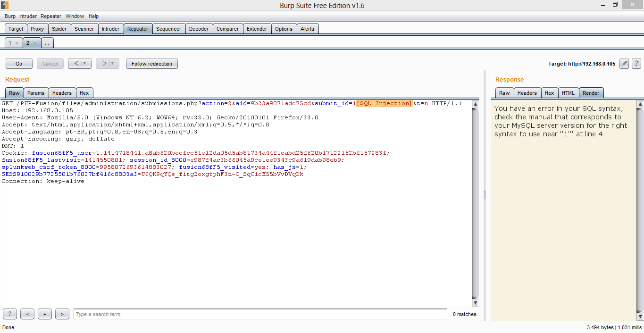Open the Decoder tab
644x333 pixels.
(x=199, y=29)
